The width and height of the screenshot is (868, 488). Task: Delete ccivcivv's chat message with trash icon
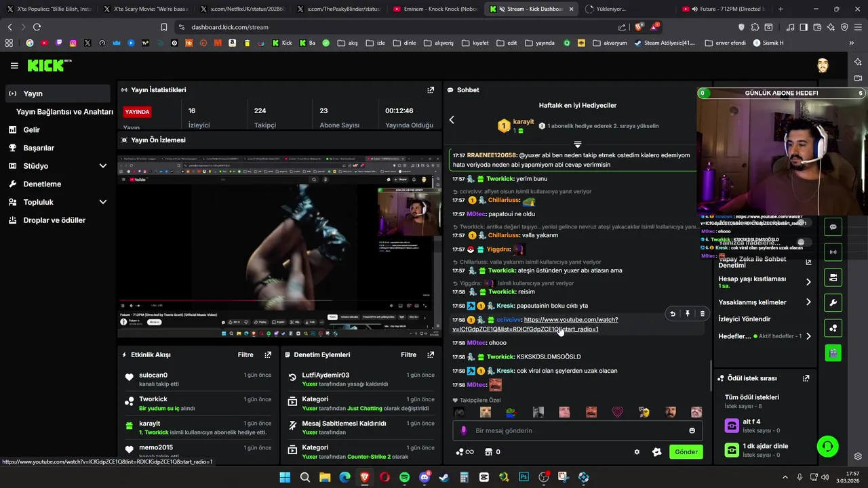(703, 314)
